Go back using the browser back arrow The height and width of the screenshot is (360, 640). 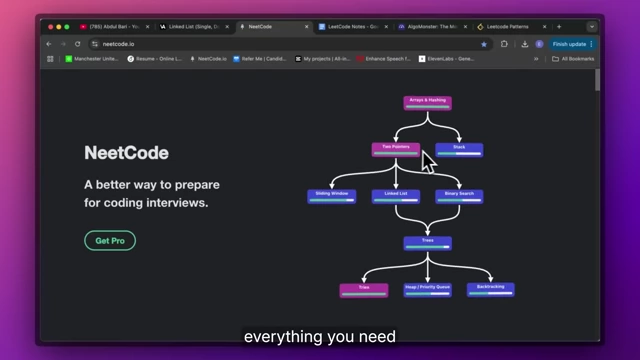[49, 44]
